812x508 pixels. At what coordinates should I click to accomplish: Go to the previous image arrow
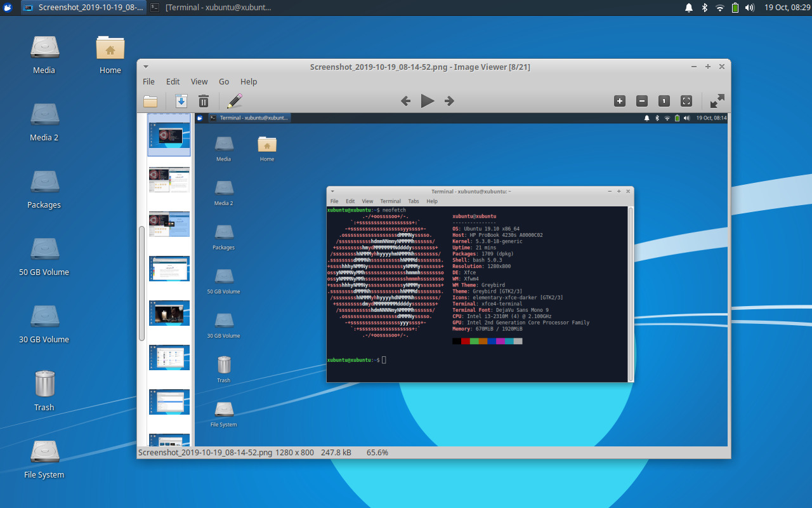[x=405, y=101]
